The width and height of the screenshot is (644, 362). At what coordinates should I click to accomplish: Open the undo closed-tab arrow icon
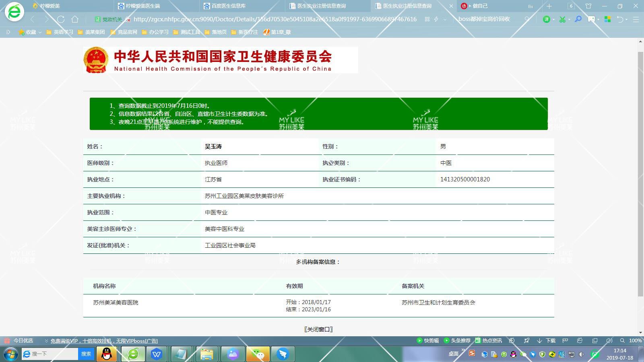coord(620,19)
